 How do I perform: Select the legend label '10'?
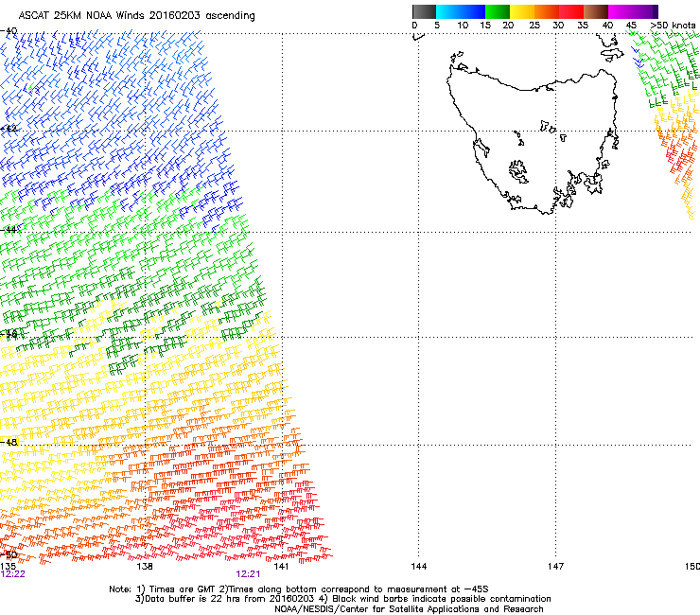pyautogui.click(x=463, y=26)
